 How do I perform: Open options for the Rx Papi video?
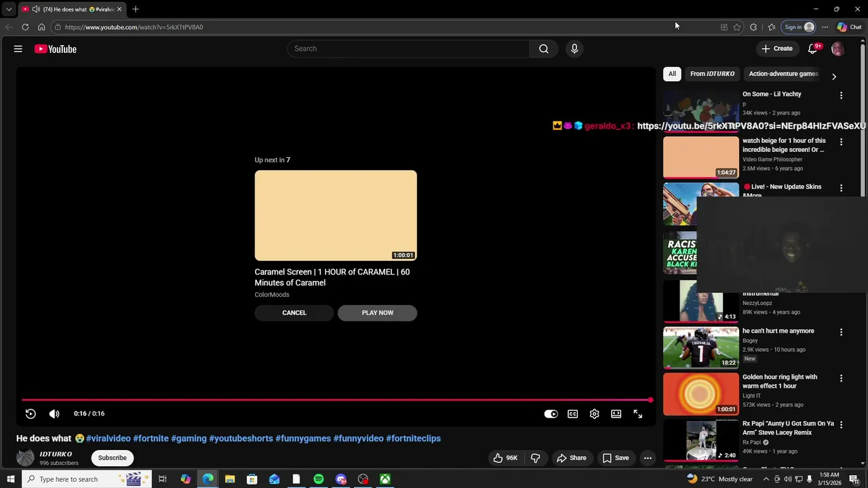(x=841, y=425)
